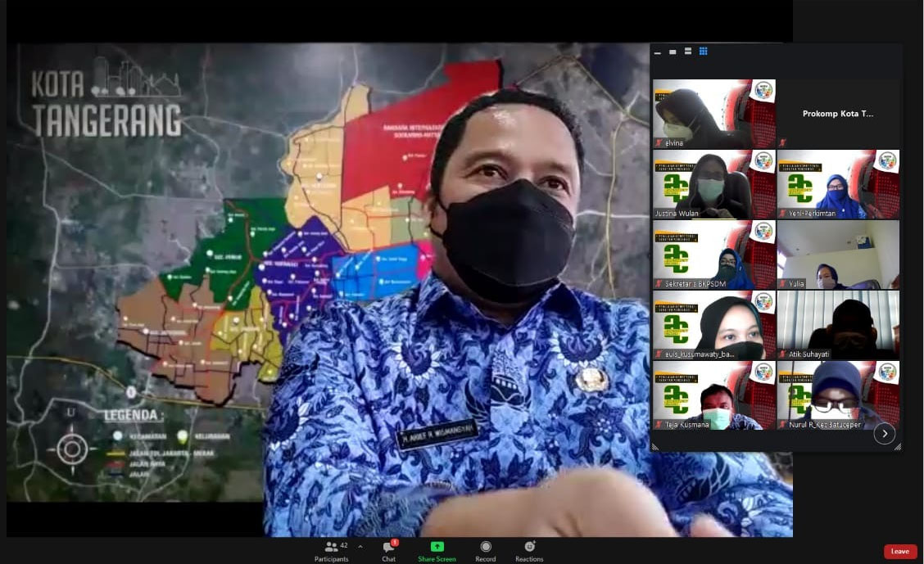Click the muted mic icon beside elvina
The width and height of the screenshot is (924, 564).
coord(659,143)
